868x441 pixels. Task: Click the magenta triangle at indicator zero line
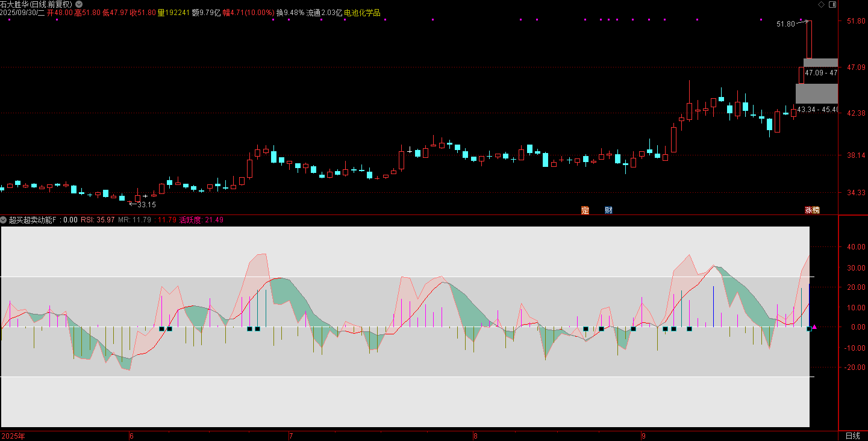814,327
